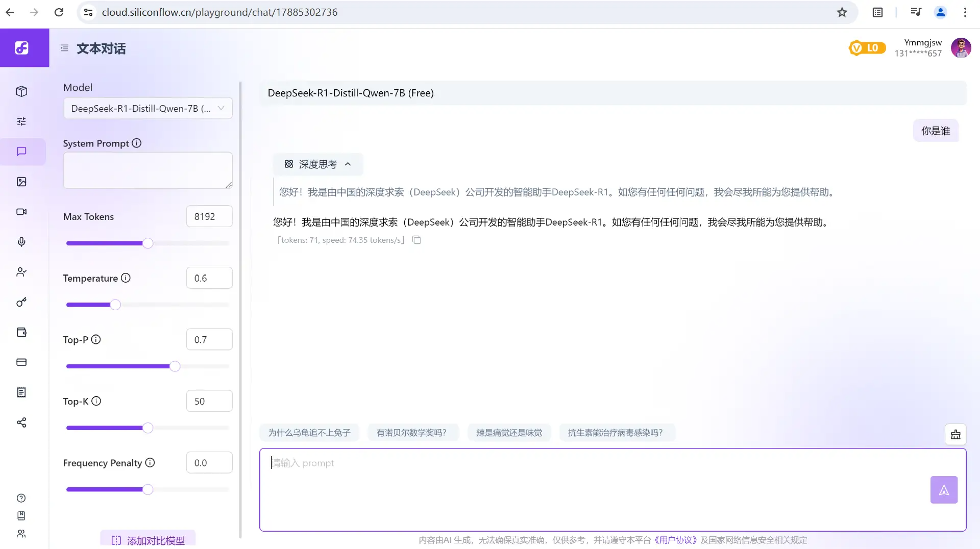
Task: Click the SiliconFlow logo icon
Action: [x=21, y=48]
